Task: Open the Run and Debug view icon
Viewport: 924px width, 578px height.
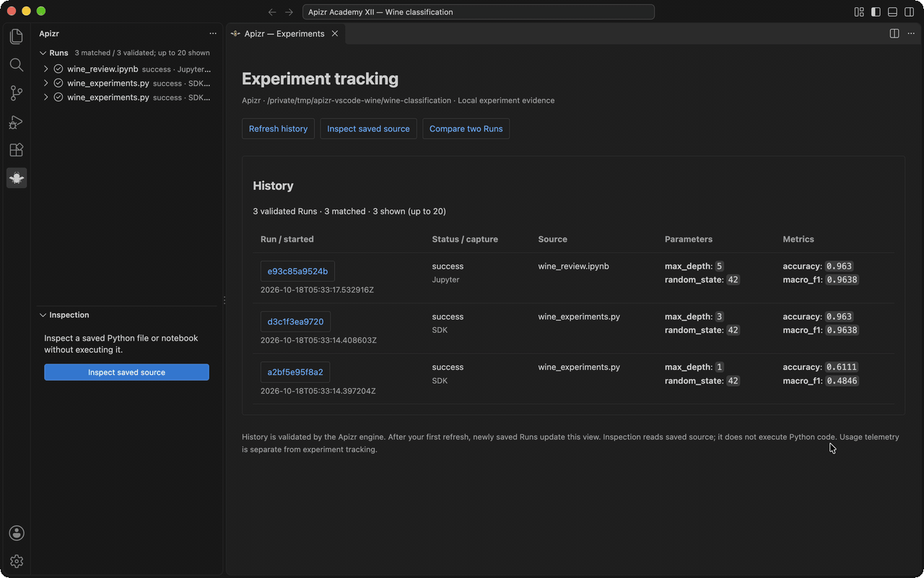Action: coord(17,122)
